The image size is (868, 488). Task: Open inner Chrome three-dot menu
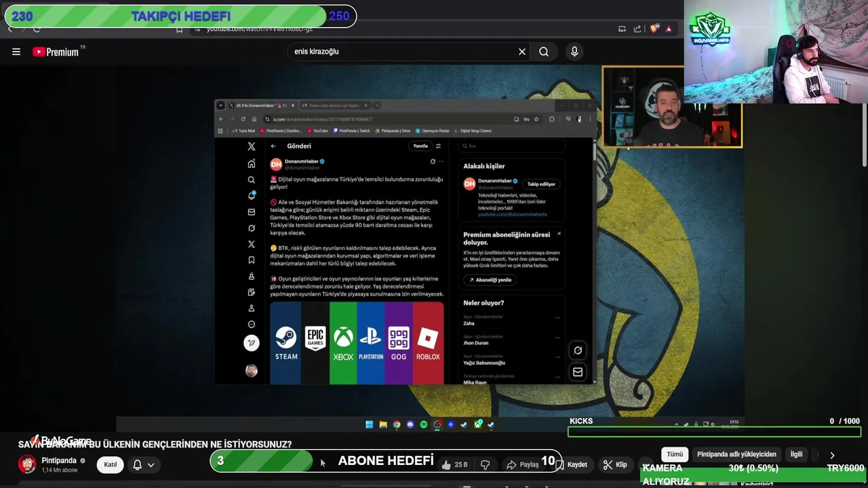tap(589, 119)
